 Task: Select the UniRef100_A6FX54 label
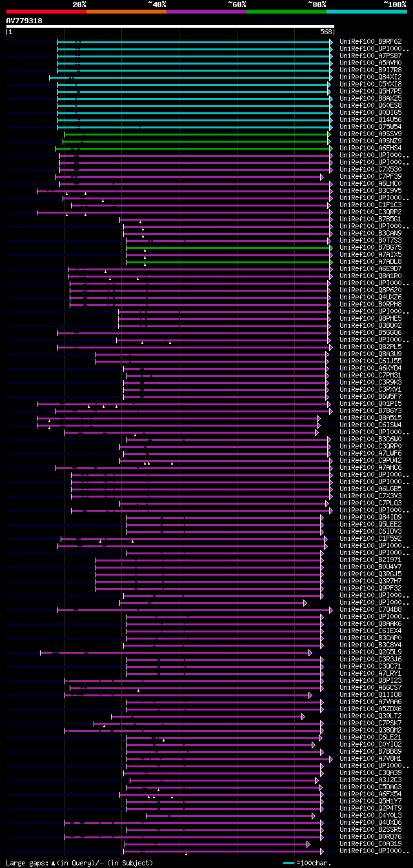click(370, 794)
